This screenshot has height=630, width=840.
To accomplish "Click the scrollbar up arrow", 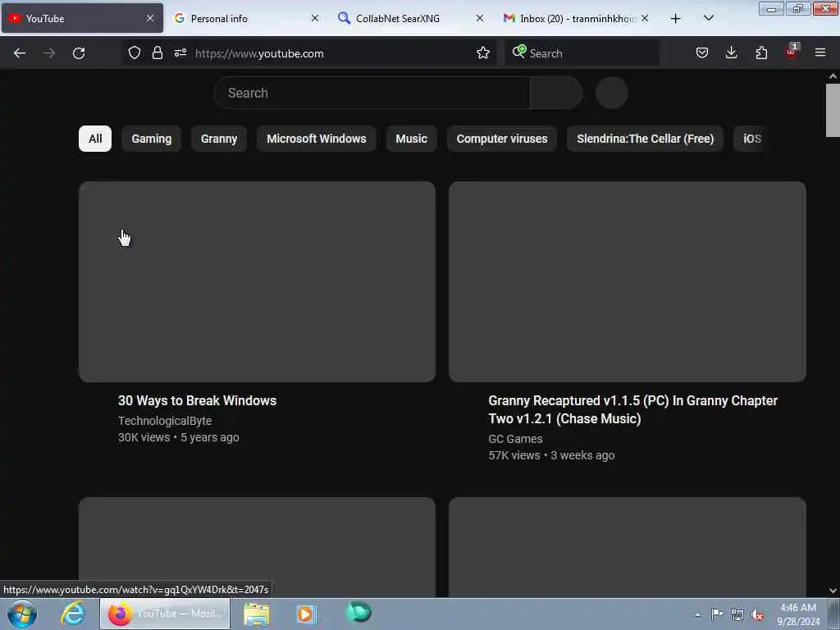I will 833,76.
